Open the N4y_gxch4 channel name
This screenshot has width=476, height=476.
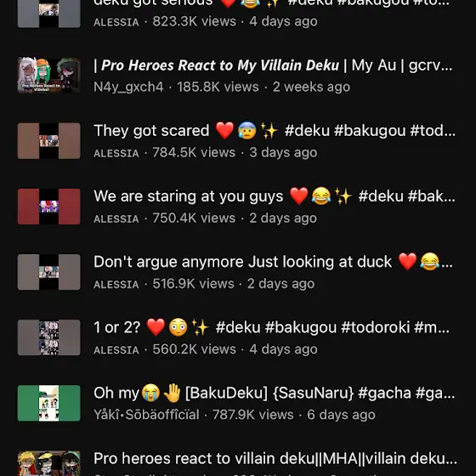pos(128,87)
